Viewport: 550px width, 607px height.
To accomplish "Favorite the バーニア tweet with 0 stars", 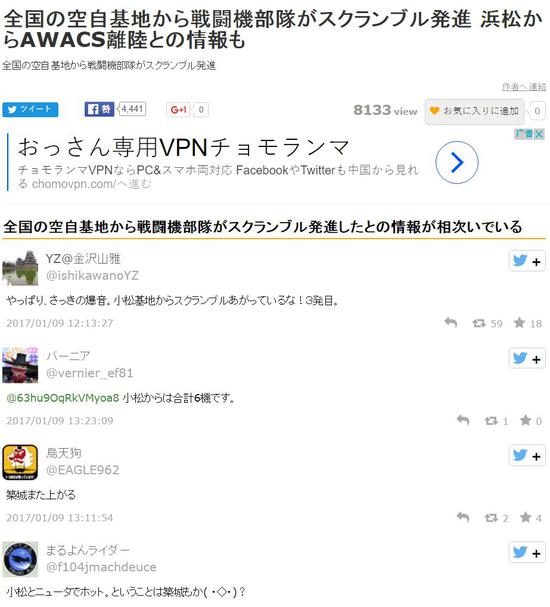I will (x=525, y=420).
